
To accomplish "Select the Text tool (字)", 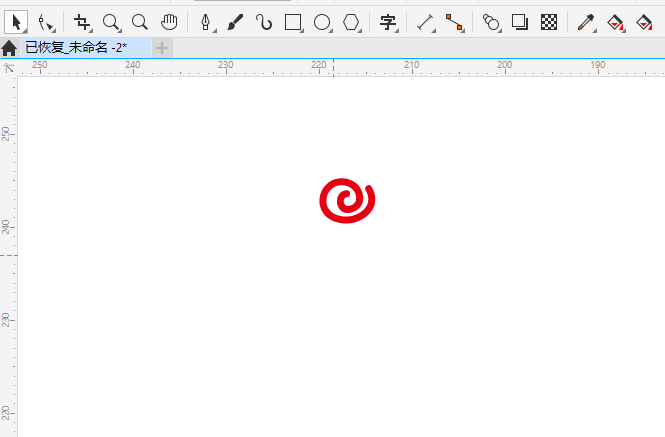I will tap(388, 22).
